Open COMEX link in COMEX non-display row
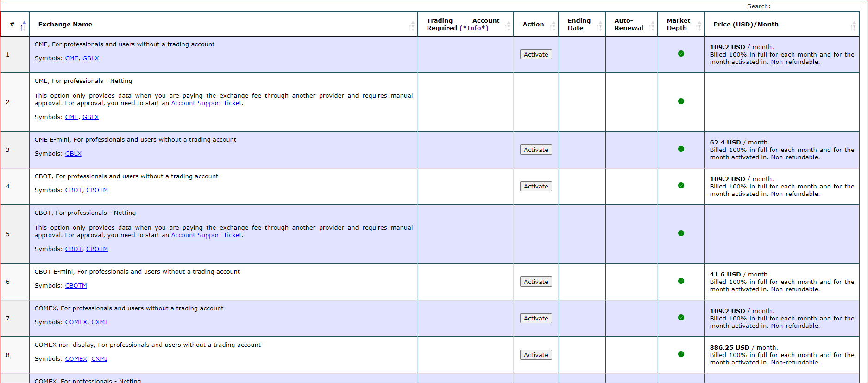This screenshot has height=383, width=868. [x=76, y=359]
